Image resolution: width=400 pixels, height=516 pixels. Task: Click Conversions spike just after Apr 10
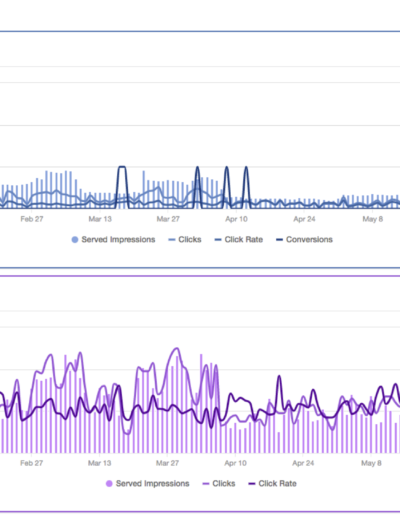pyautogui.click(x=246, y=168)
